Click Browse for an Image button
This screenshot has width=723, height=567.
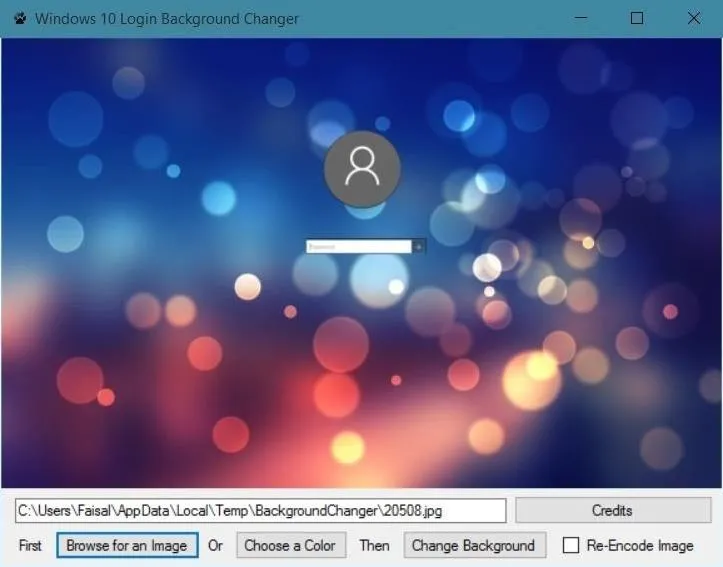(127, 545)
